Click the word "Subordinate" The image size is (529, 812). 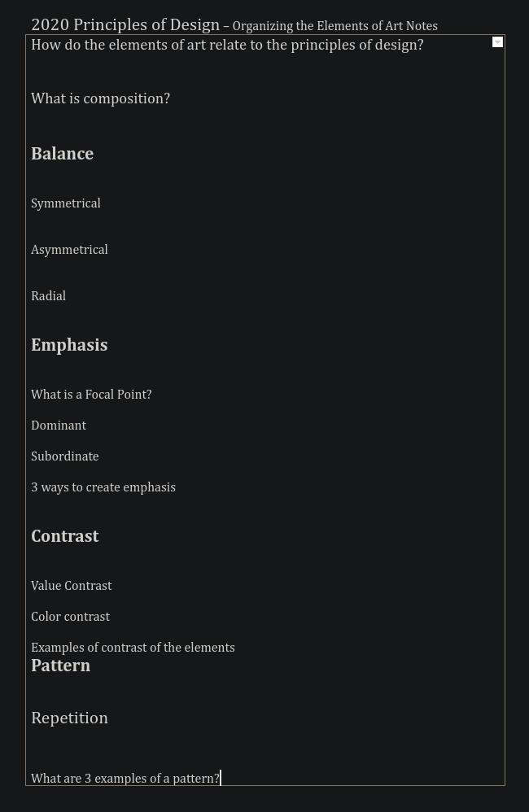click(x=65, y=456)
